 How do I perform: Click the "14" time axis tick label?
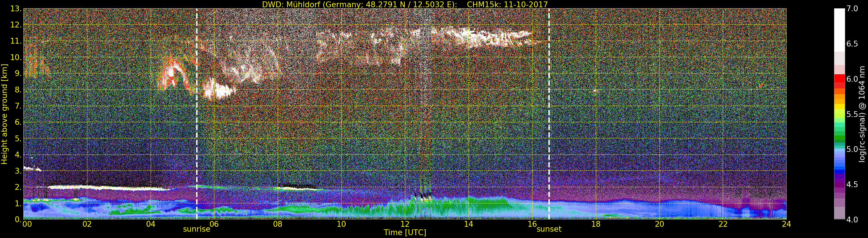[x=468, y=224]
